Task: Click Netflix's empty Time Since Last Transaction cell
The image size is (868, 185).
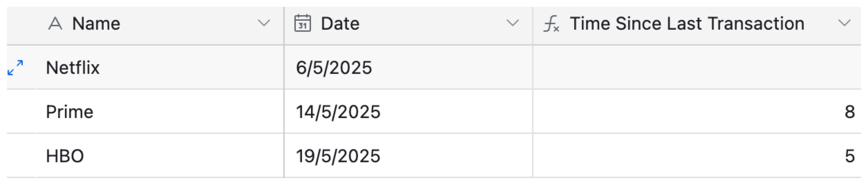Action: pyautogui.click(x=696, y=68)
